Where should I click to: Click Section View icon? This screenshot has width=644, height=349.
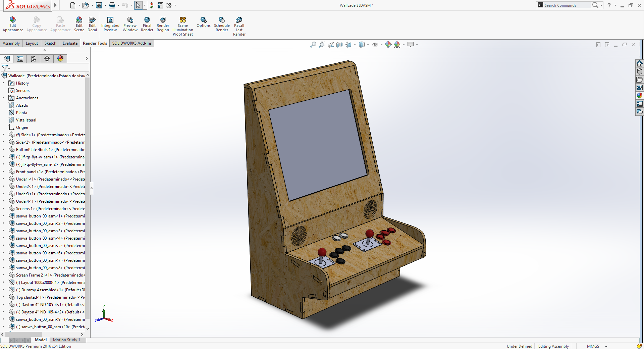(x=339, y=45)
